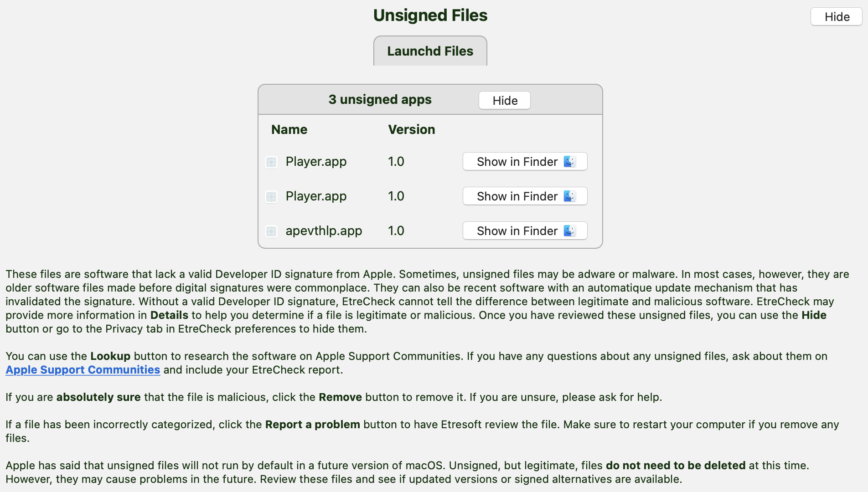Click Finder icon in first Player.app row
Viewport: 868px width, 492px height.
coord(570,161)
